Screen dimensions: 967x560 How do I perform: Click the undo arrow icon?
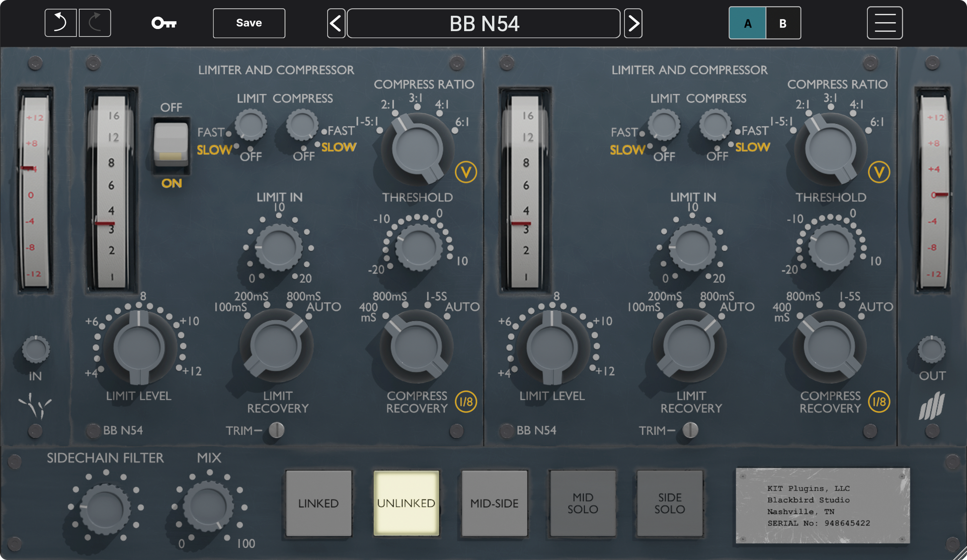60,22
